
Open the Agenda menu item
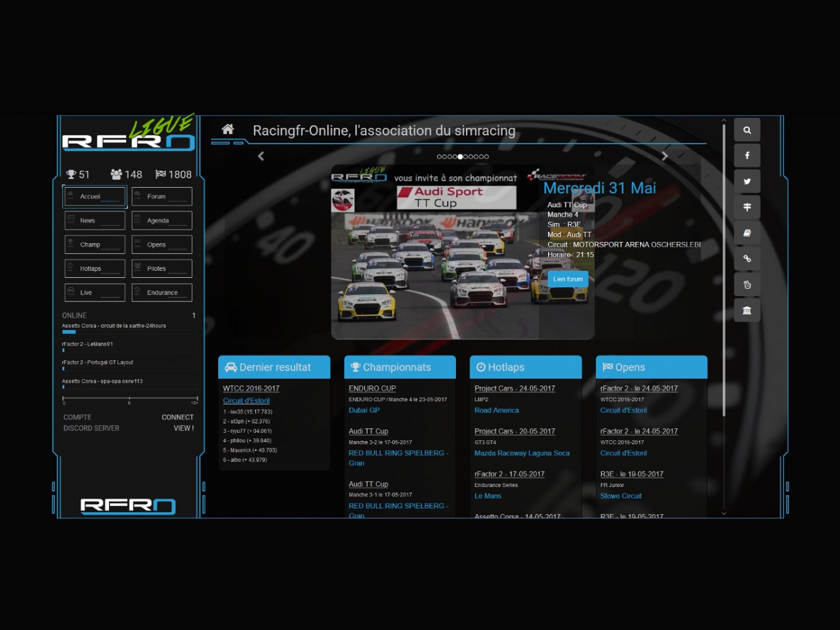point(162,220)
